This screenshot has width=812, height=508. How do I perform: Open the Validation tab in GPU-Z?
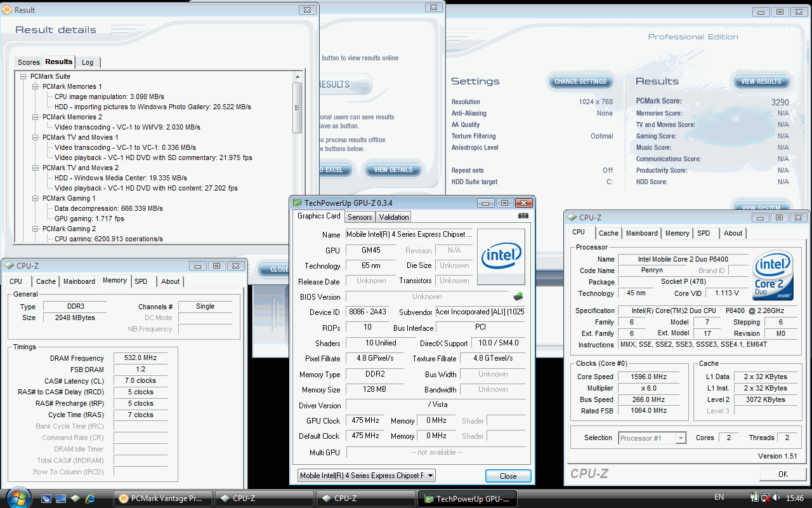click(x=394, y=217)
